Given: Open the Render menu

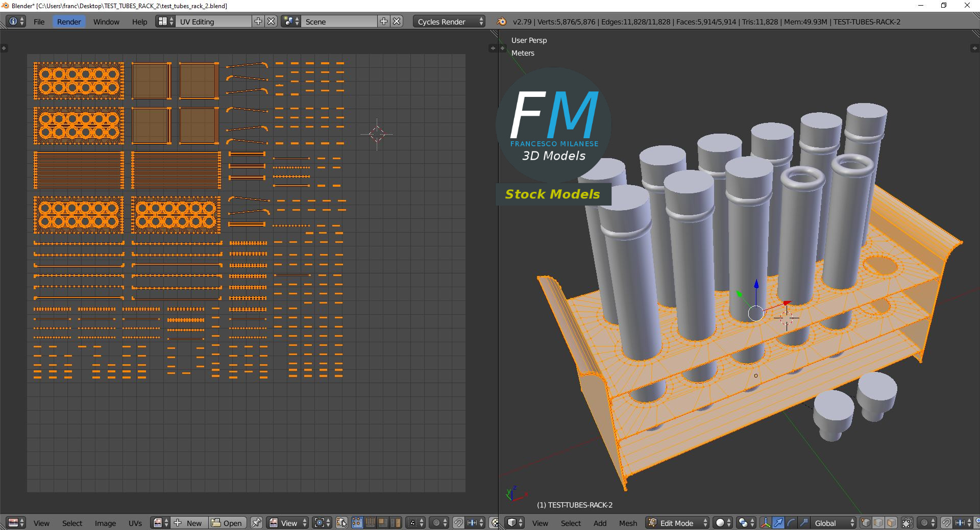Looking at the screenshot, I should pos(69,21).
